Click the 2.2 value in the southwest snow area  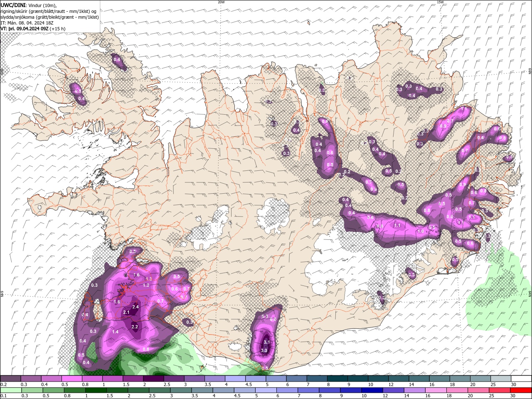135,327
